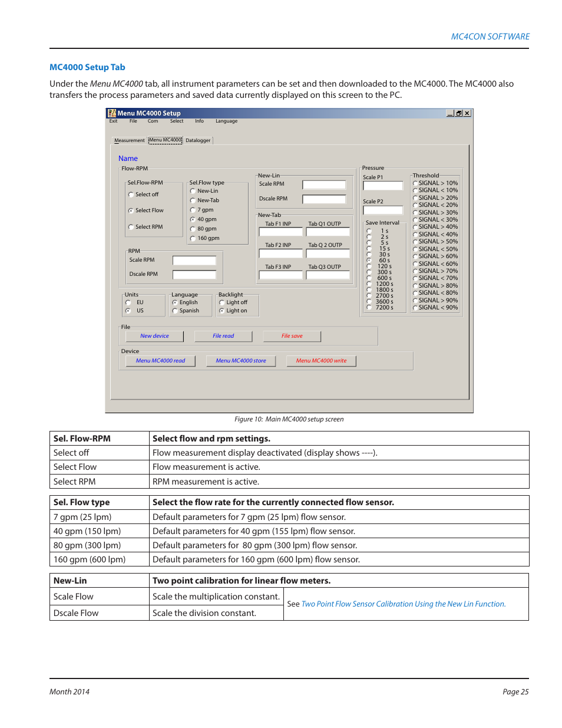This screenshot has height=728, width=562.
Task: Click the New-Lin Dscale RPM field
Action: click(324, 199)
